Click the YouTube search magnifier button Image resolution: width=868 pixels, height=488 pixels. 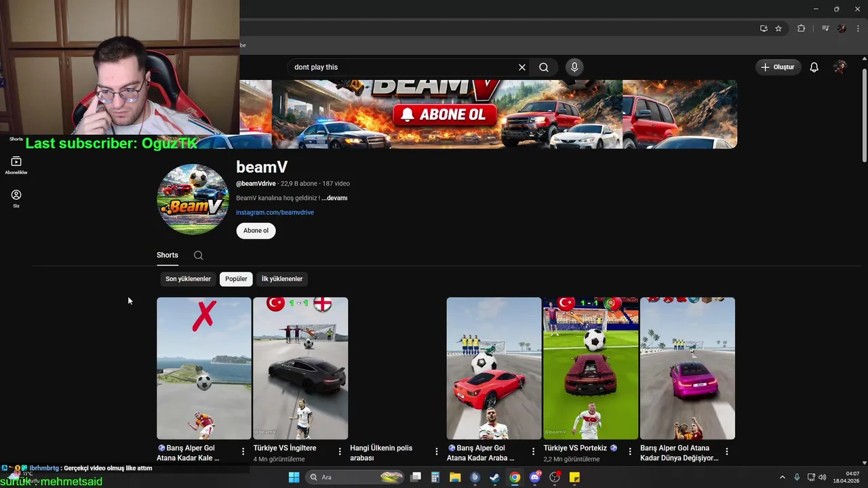[x=544, y=67]
